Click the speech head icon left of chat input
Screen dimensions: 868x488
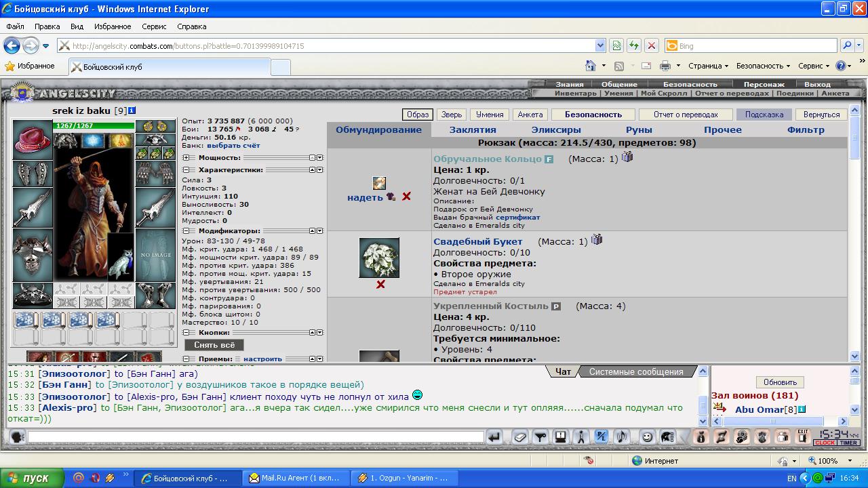(x=17, y=437)
